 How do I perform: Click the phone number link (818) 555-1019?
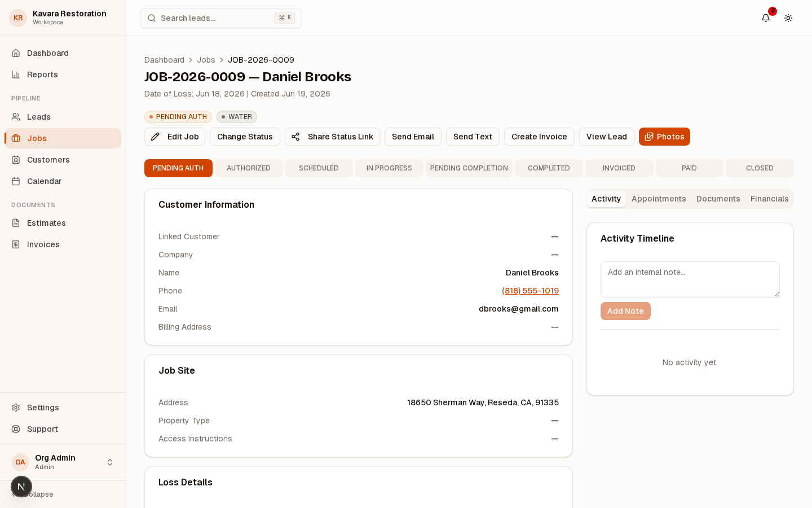coord(530,291)
